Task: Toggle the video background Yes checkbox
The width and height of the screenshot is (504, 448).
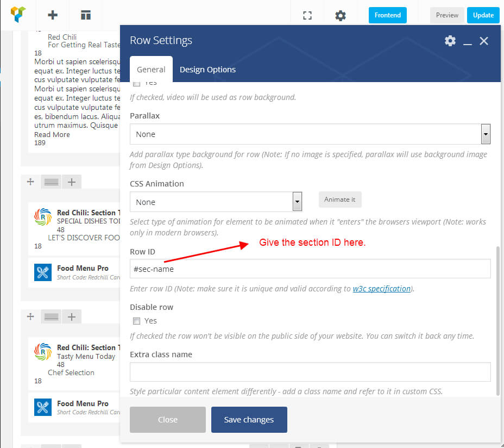Action: pyautogui.click(x=137, y=84)
